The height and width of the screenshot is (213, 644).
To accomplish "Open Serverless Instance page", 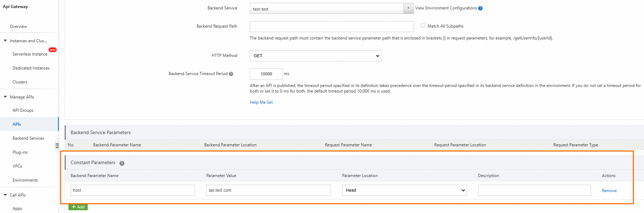I will point(30,54).
